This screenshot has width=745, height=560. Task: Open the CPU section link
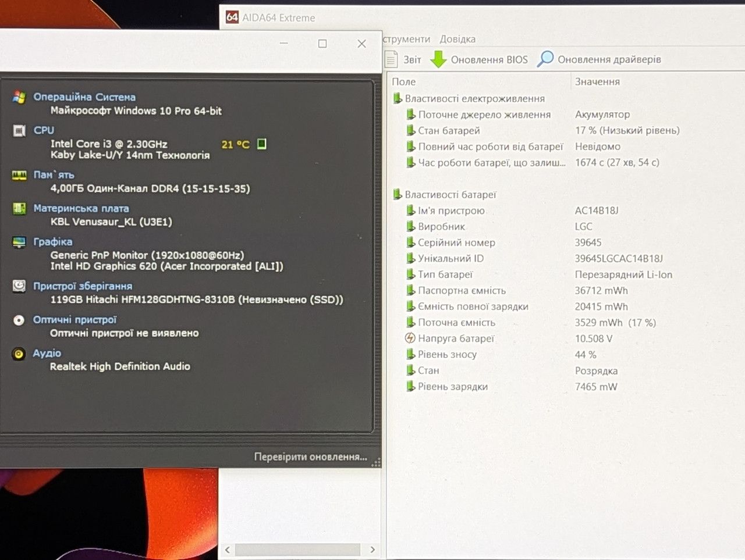[44, 130]
